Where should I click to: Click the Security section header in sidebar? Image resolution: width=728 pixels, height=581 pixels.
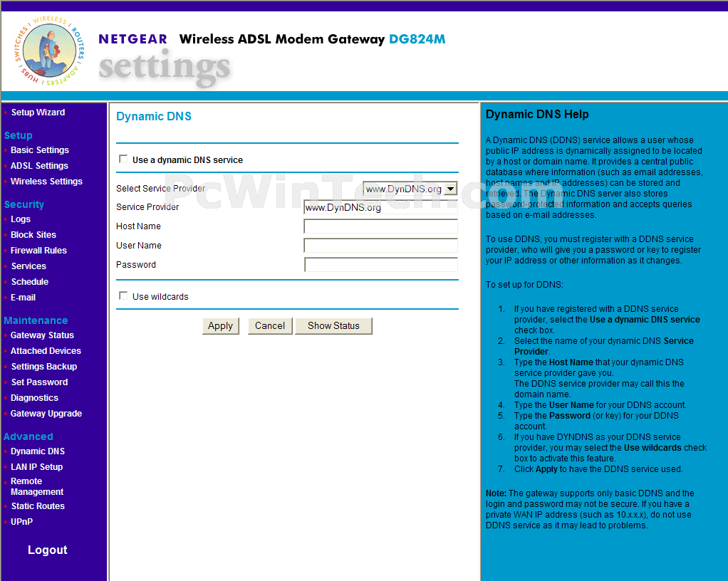point(24,204)
